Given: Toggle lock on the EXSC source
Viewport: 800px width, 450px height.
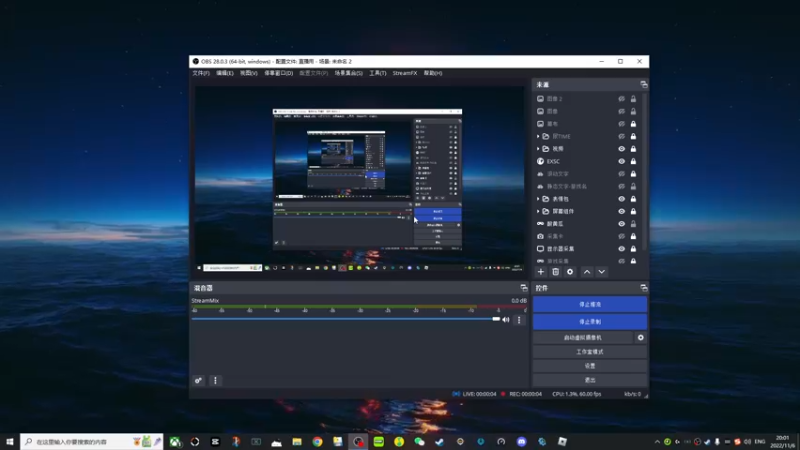Looking at the screenshot, I should 633,161.
